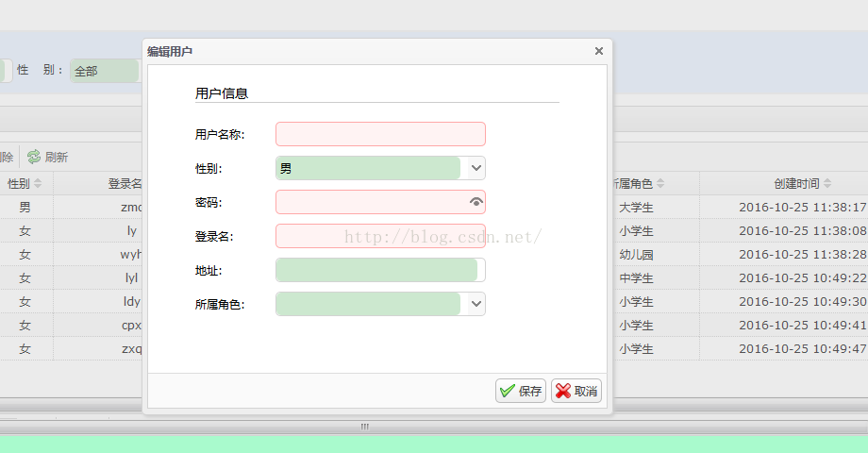Select the row with role 中学生
The image size is (868, 453).
coord(636,278)
